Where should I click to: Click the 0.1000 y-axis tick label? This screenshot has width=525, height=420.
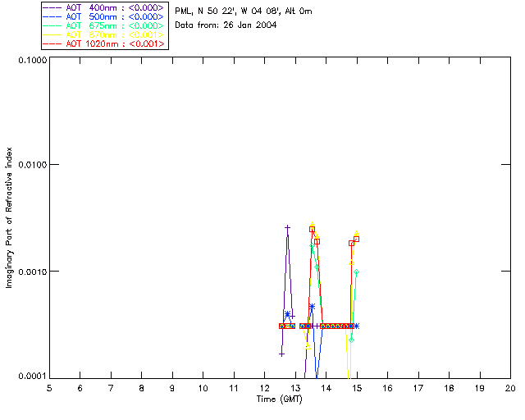point(33,60)
